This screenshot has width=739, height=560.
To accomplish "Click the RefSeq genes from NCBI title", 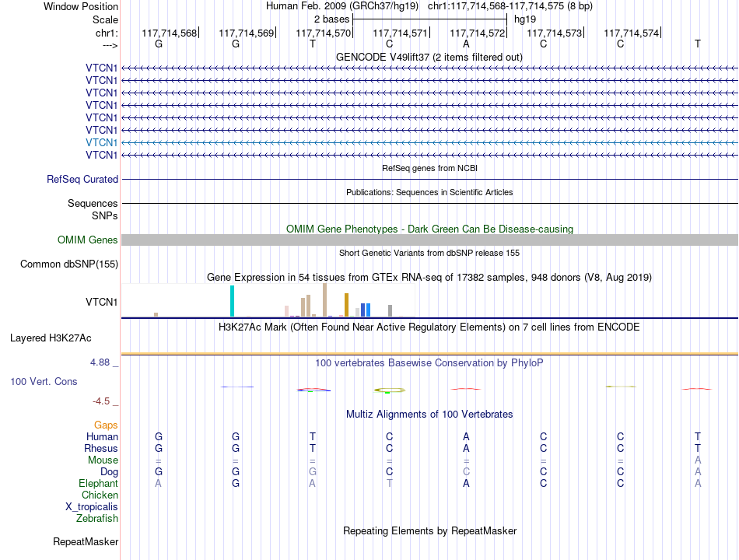I will 429,168.
